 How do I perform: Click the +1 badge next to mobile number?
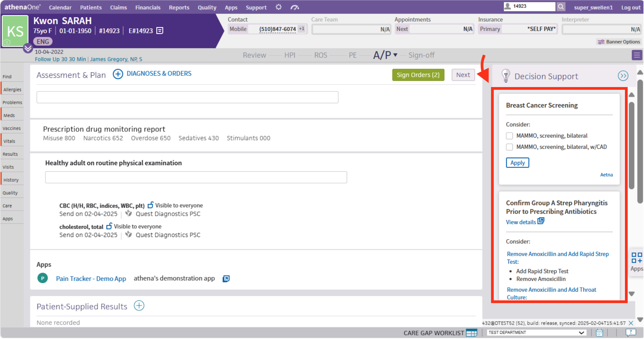pyautogui.click(x=302, y=29)
